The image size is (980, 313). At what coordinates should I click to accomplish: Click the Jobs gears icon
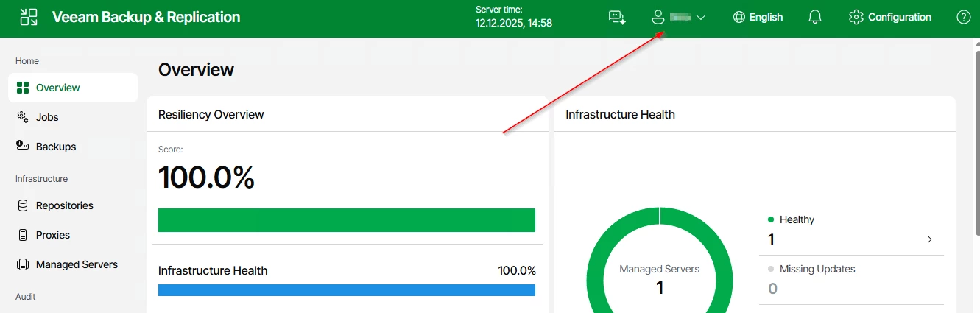click(23, 117)
